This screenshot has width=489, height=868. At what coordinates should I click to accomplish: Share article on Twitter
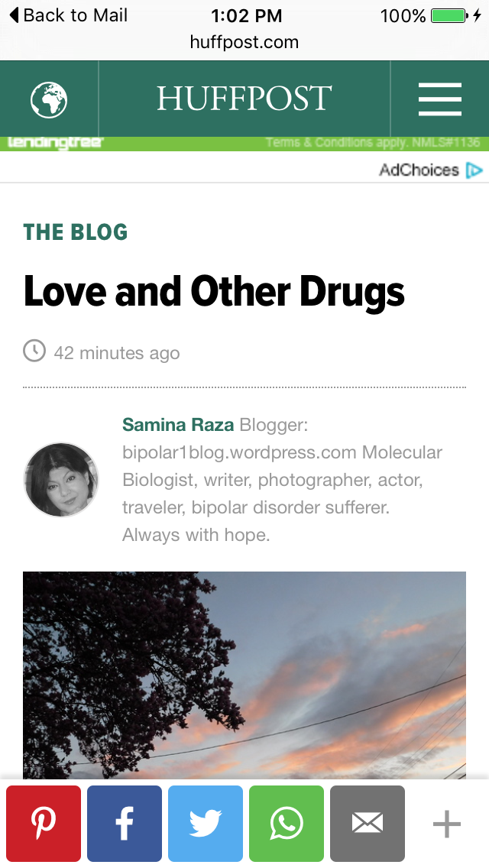coord(206,823)
